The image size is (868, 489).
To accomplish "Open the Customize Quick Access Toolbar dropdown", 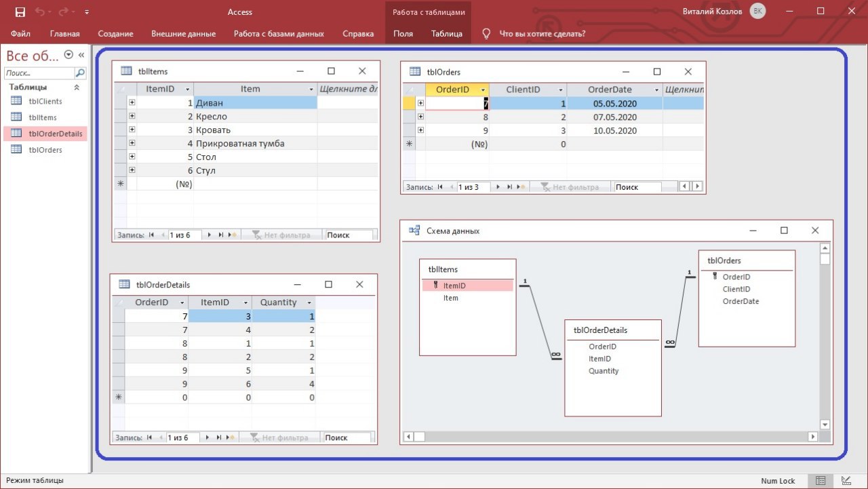I will [x=87, y=12].
